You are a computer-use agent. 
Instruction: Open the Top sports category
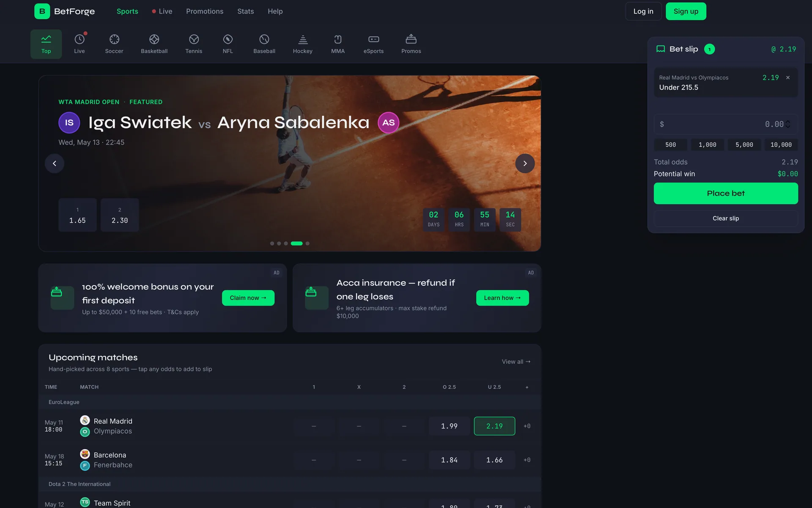[x=46, y=44]
